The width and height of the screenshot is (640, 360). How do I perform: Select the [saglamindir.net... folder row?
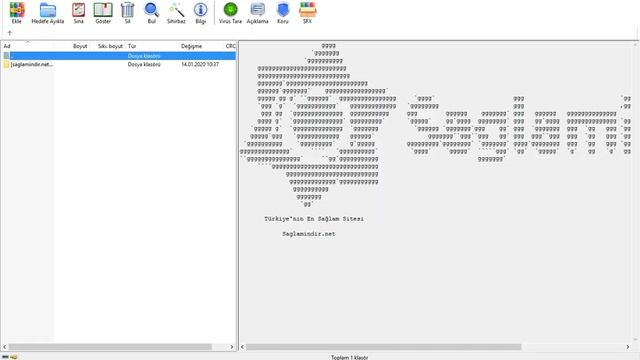pyautogui.click(x=119, y=64)
